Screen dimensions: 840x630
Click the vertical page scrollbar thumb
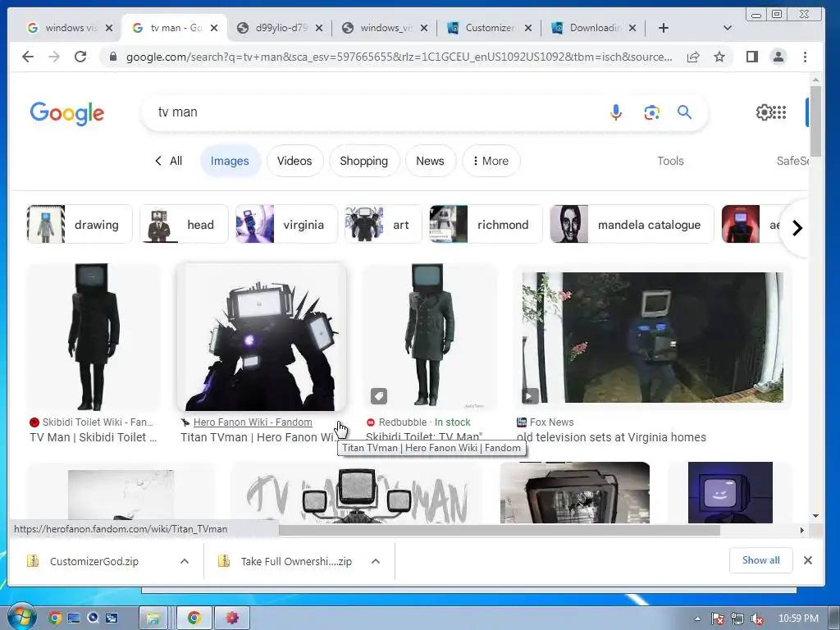coord(815,121)
